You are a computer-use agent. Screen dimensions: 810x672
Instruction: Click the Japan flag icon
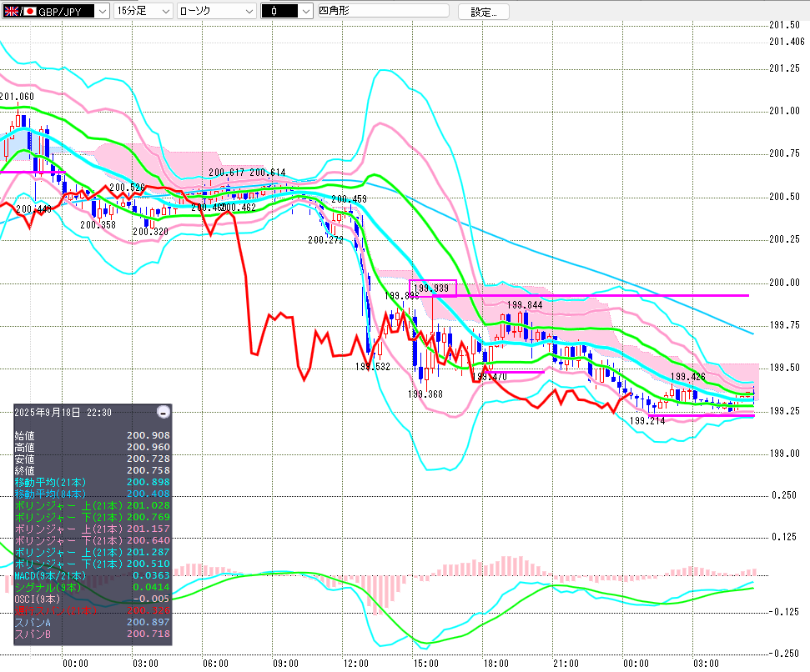(29, 11)
